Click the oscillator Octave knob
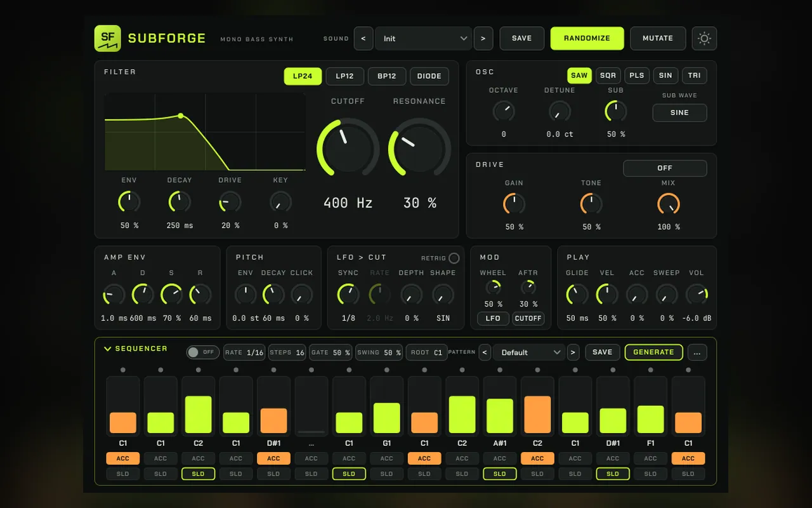The width and height of the screenshot is (812, 508). pyautogui.click(x=504, y=112)
